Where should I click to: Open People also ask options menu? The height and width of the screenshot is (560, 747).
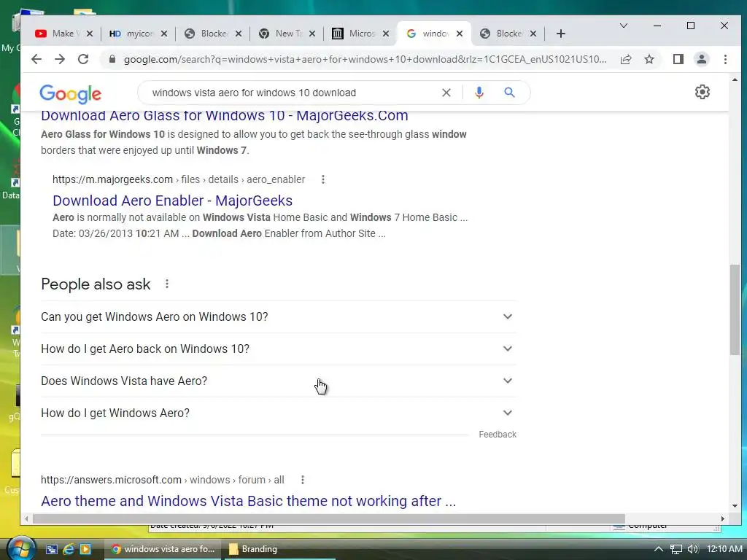167,284
